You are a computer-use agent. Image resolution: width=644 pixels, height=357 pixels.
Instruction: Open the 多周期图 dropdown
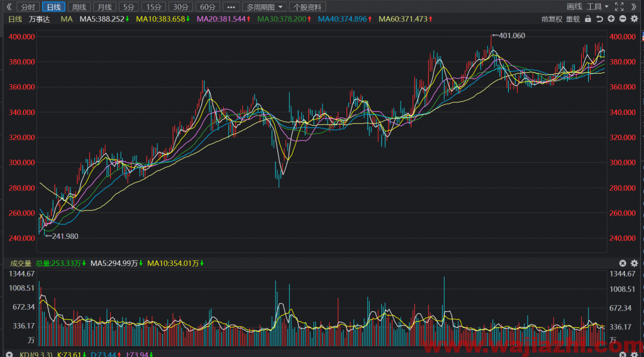coord(264,7)
